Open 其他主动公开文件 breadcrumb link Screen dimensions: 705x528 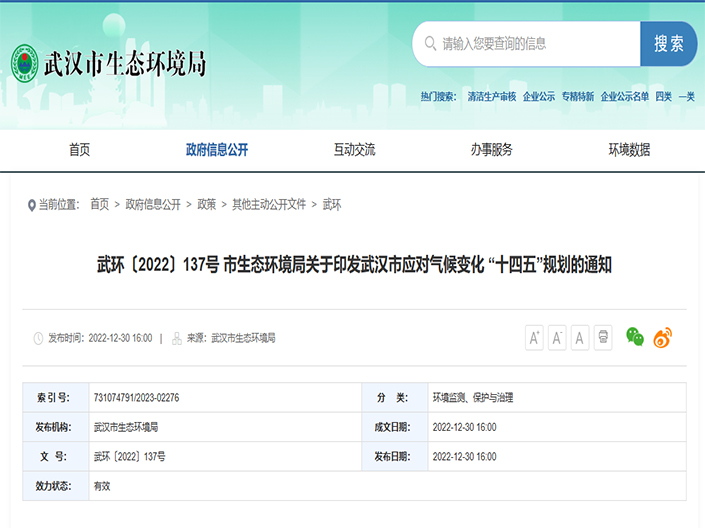(x=269, y=204)
